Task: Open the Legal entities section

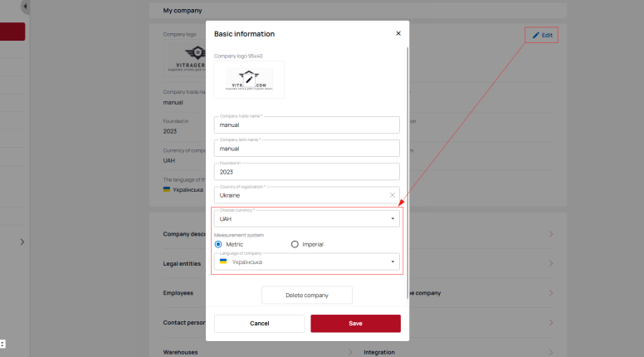Action: [182, 264]
